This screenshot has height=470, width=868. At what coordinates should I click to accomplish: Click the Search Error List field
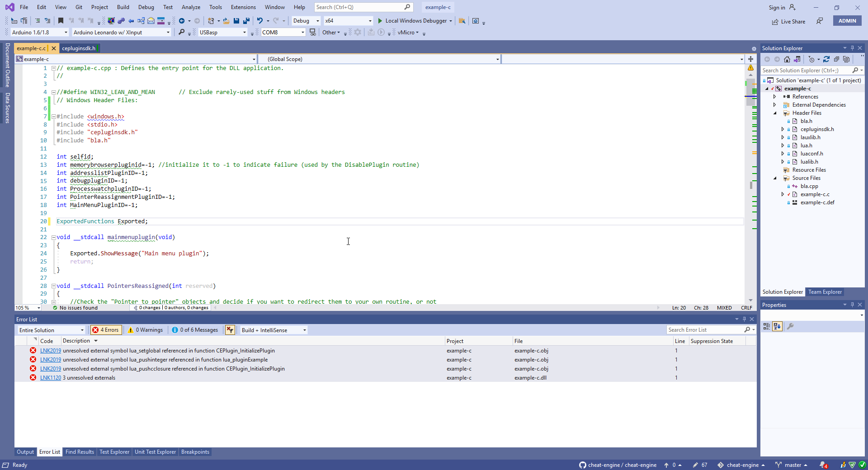tap(704, 330)
